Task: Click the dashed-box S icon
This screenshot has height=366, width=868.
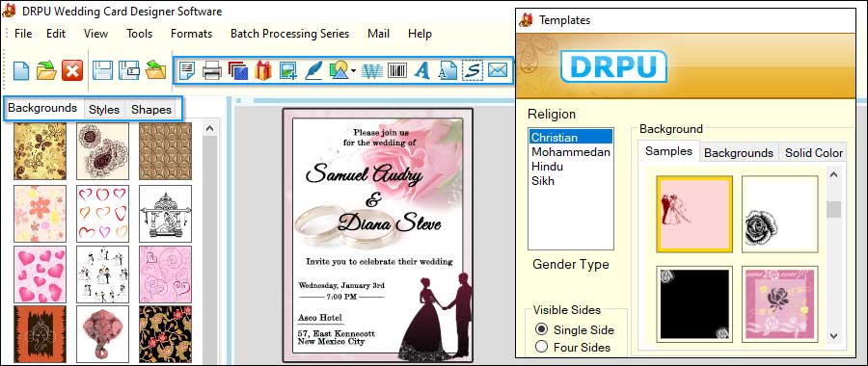Action: 473,70
